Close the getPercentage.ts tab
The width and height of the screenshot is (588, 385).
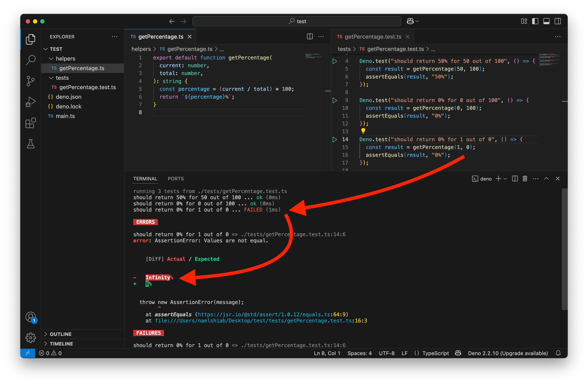pyautogui.click(x=190, y=37)
